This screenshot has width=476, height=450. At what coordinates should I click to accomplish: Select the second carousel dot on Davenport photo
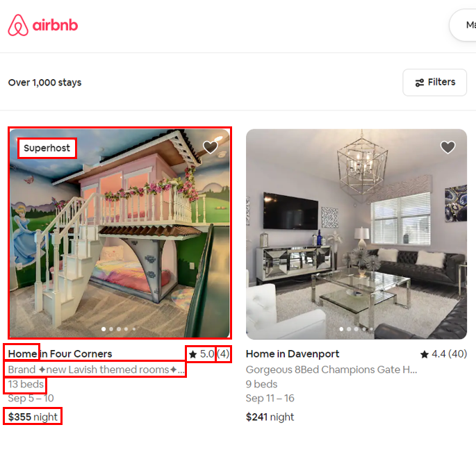pyautogui.click(x=349, y=329)
